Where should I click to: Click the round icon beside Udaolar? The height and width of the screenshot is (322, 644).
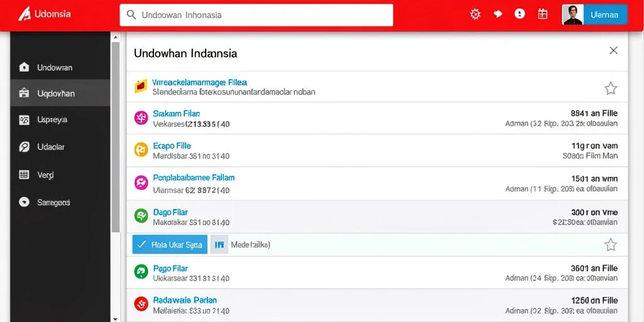pyautogui.click(x=25, y=147)
